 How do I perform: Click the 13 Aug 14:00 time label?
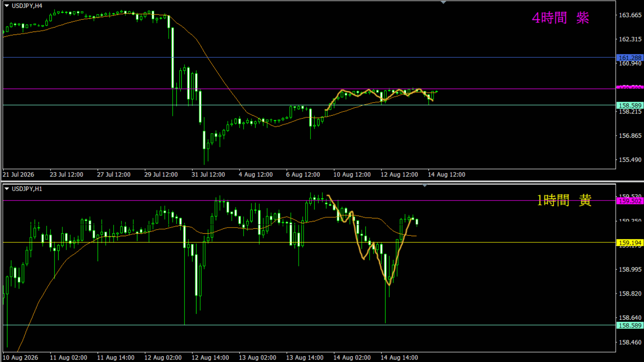(305, 357)
